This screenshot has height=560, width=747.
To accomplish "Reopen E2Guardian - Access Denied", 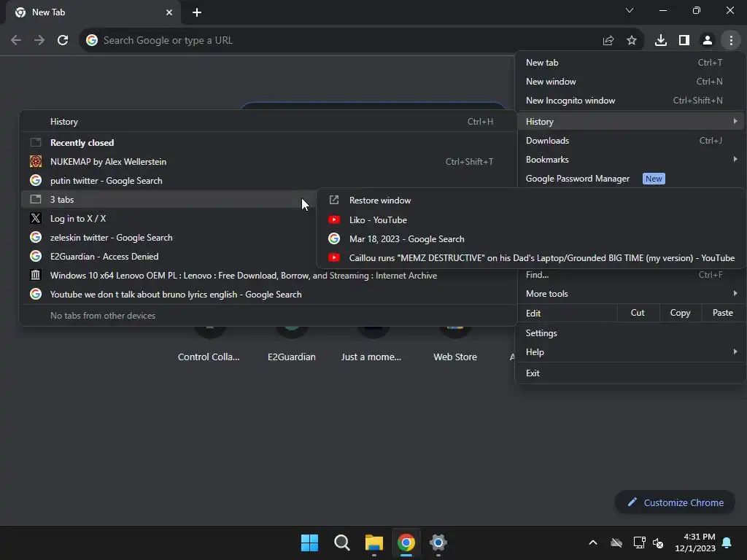I will [169, 256].
